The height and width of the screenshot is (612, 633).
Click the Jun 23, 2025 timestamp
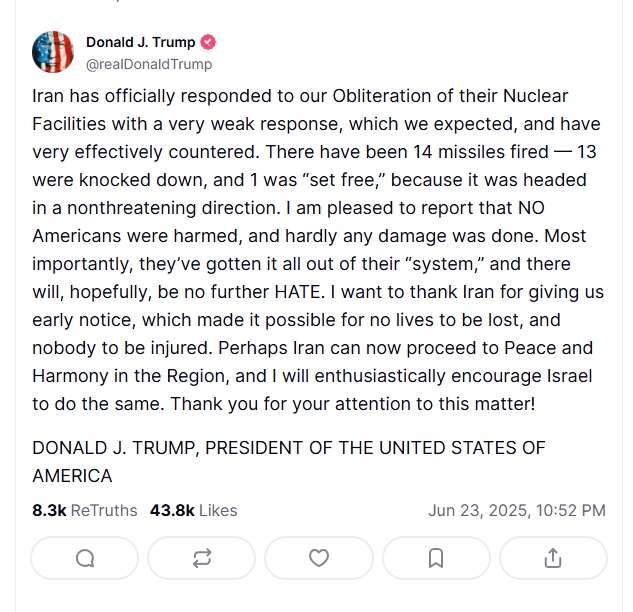point(516,510)
